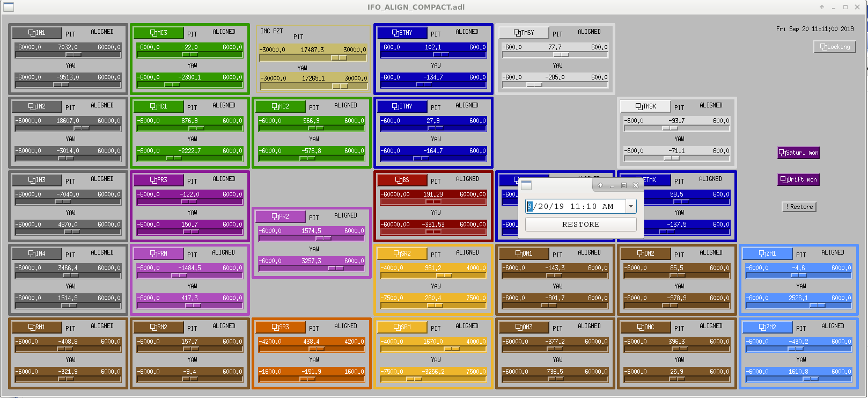Click the restore date and time field
The height and width of the screenshot is (398, 868).
[x=576, y=206]
